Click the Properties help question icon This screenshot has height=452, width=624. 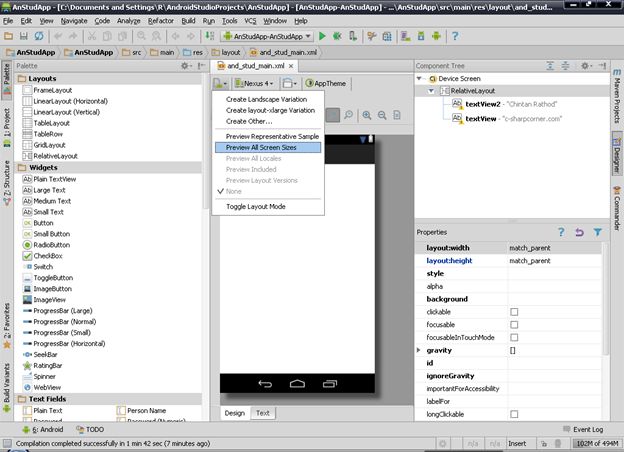point(561,232)
